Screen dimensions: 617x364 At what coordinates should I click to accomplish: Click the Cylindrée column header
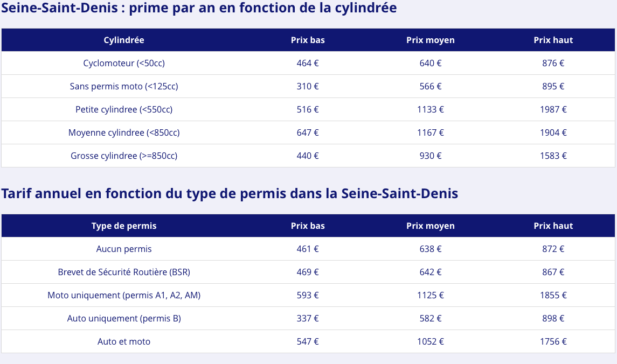point(123,40)
